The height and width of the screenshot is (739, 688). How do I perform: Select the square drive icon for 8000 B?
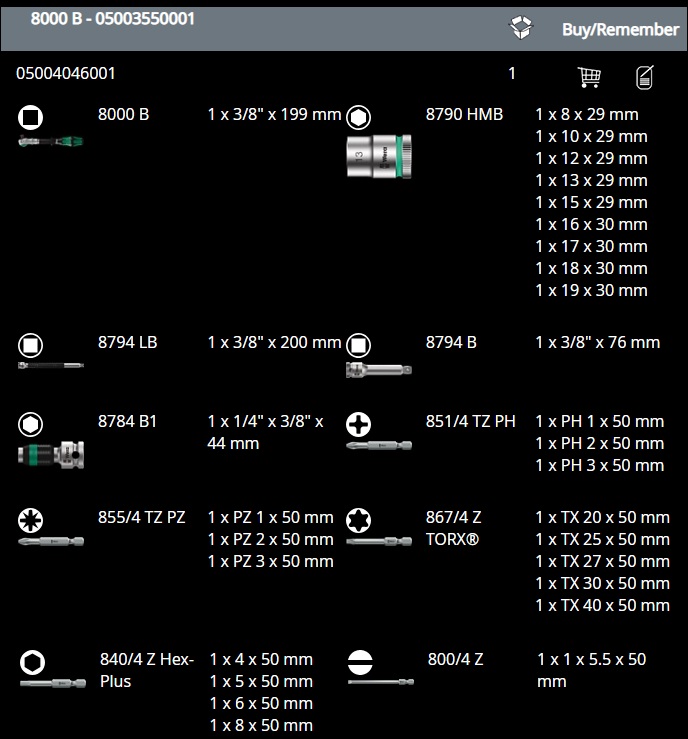(x=31, y=117)
